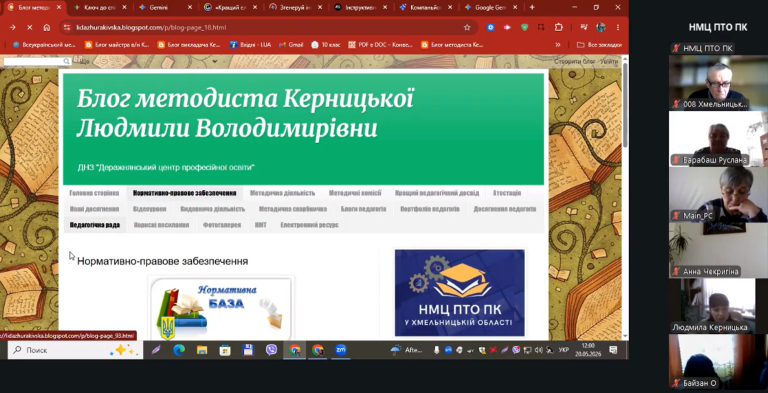Open the floppy disk app on the taskbar
Image resolution: width=768 pixels, height=393 pixels.
pos(248,350)
